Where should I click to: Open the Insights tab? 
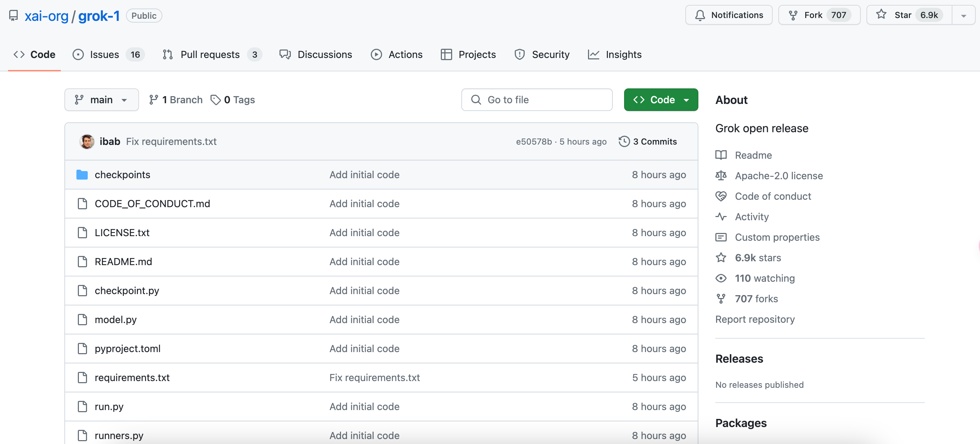[615, 54]
